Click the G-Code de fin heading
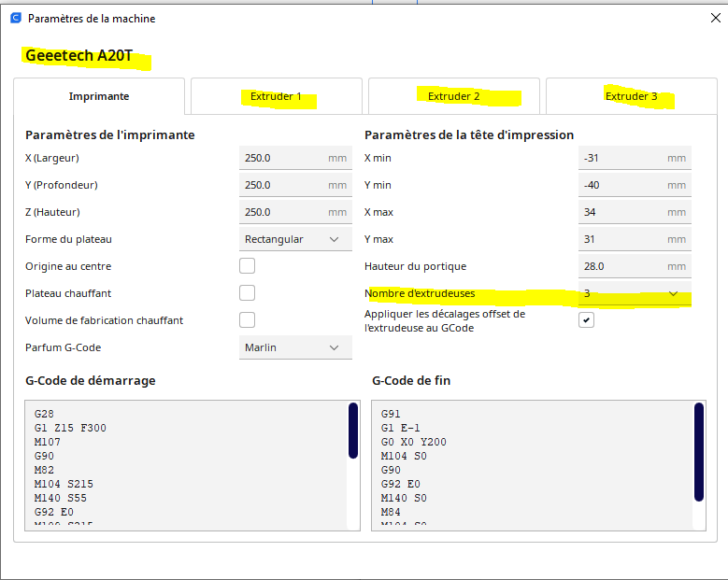Screen dimensions: 728x580 (411, 380)
